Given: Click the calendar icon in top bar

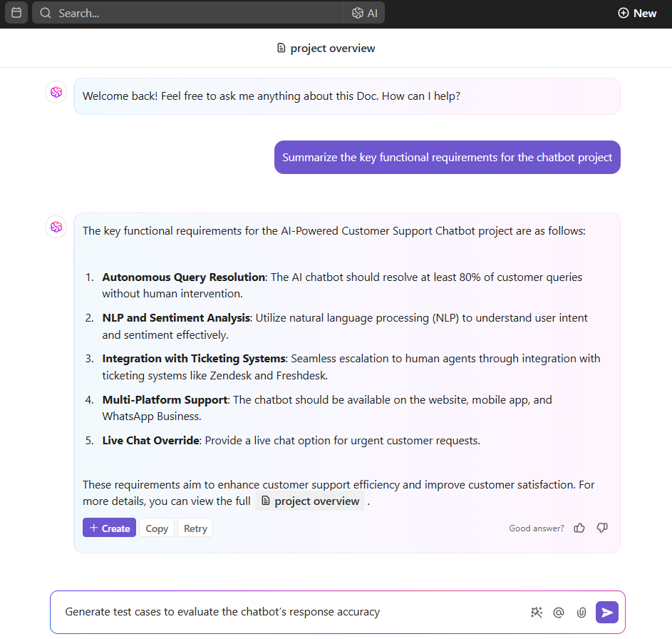Looking at the screenshot, I should [16, 13].
